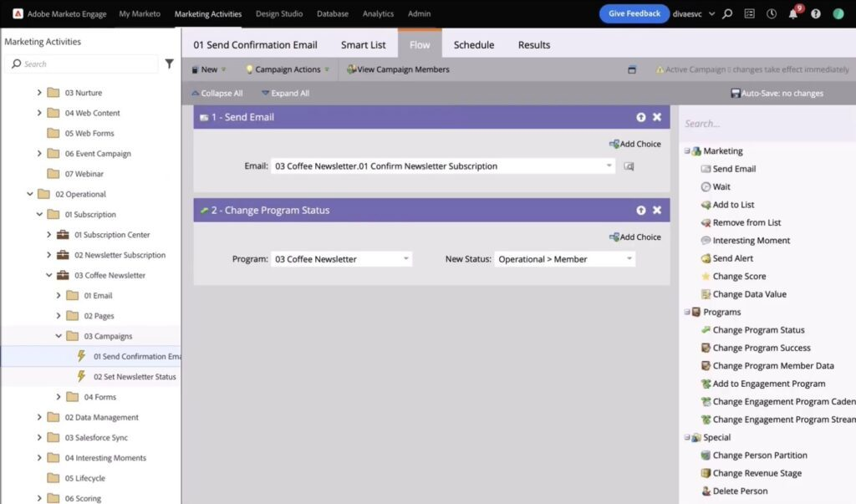856x504 pixels.
Task: Select Add to Engagement Program action
Action: [x=763, y=384]
